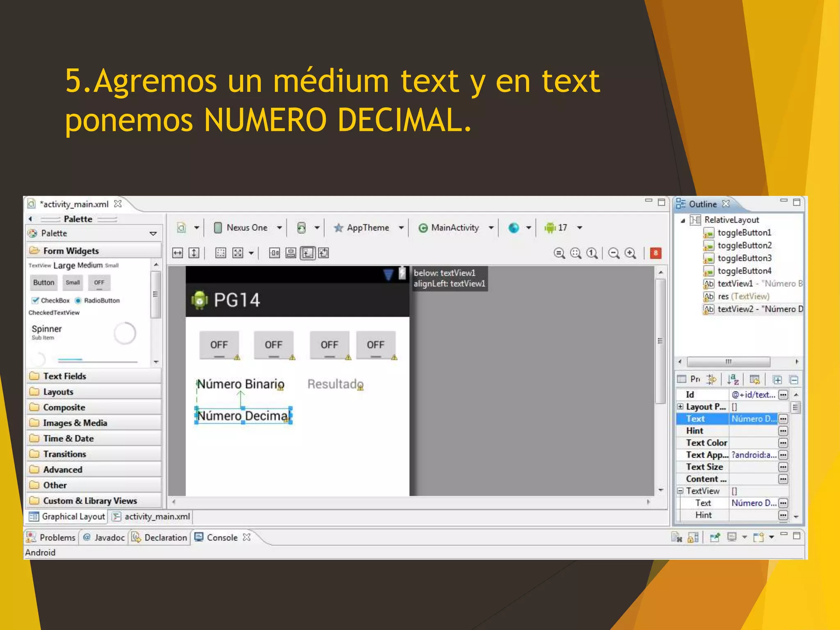Click the change margins toolbar icon
840x630 pixels.
pos(221,253)
